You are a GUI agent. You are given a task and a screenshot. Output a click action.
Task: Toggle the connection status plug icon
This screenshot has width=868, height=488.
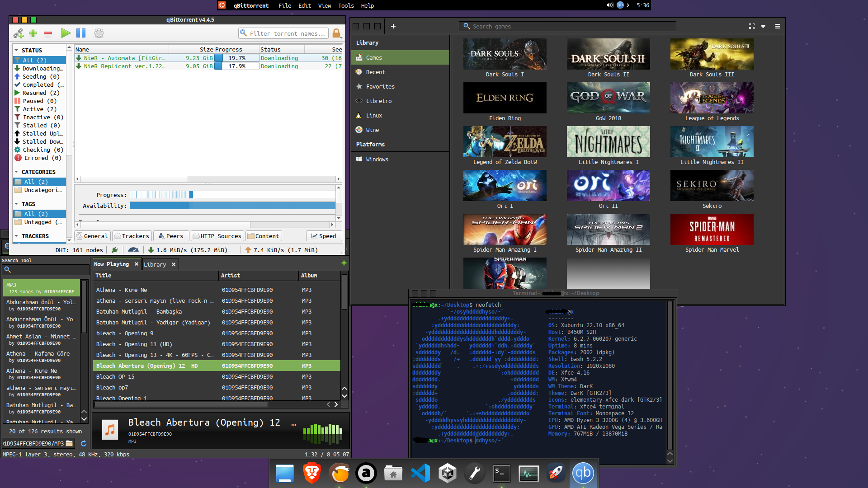pos(115,250)
